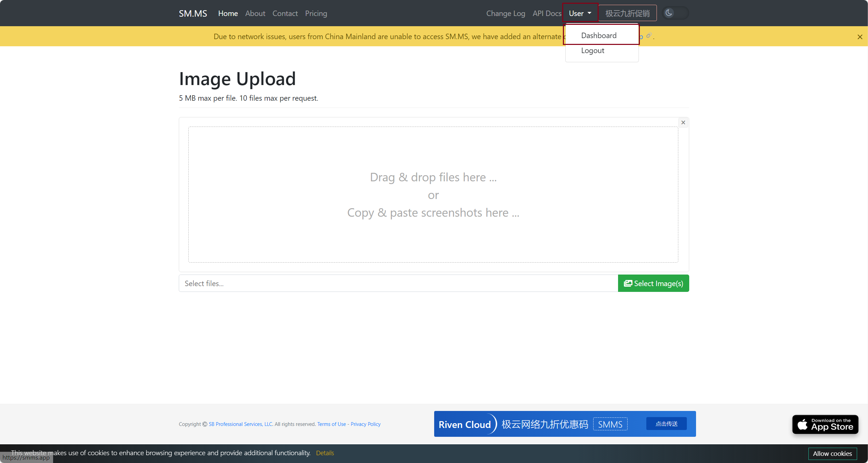The image size is (868, 463).
Task: Open the User dropdown menu
Action: click(x=580, y=13)
